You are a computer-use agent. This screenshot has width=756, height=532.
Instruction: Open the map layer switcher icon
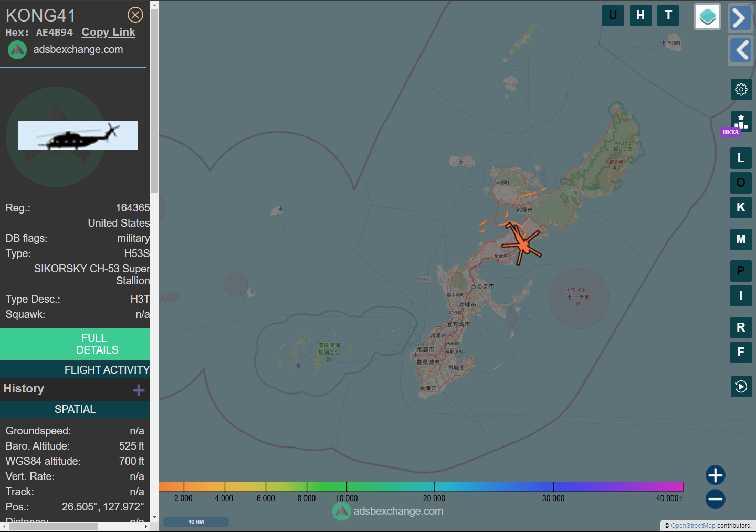pyautogui.click(x=707, y=17)
